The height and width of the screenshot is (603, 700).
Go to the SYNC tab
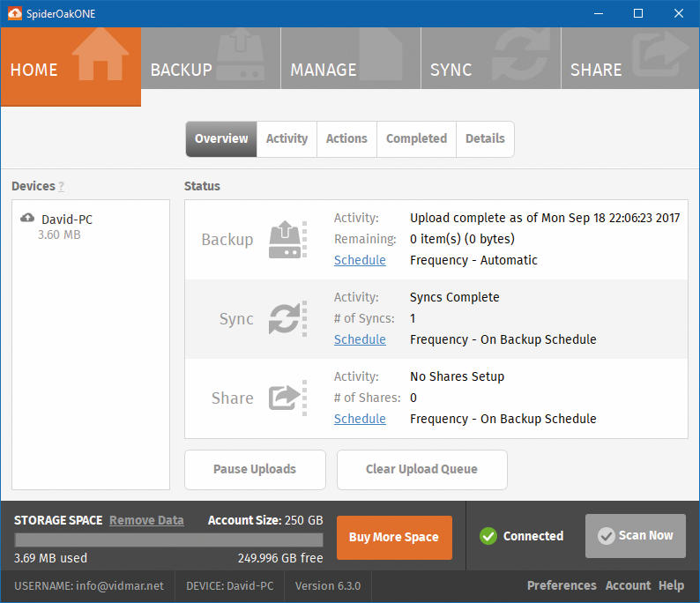pos(491,58)
